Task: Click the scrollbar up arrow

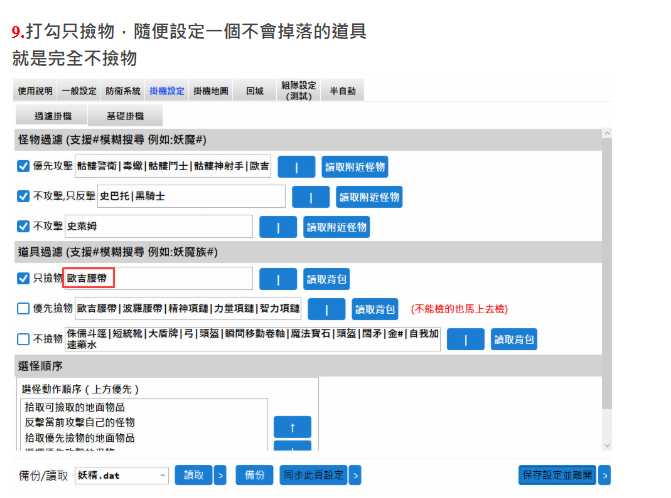Action: click(607, 133)
